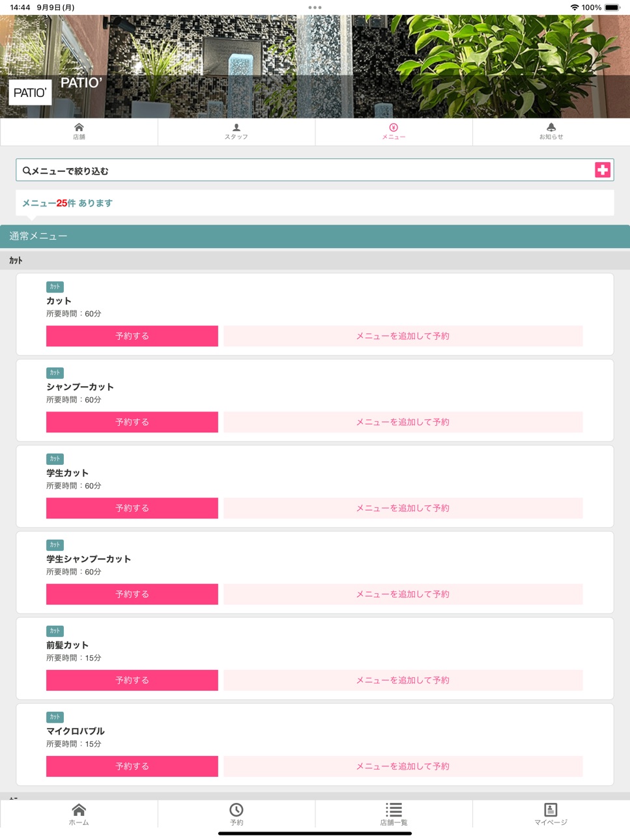Reserve the 前髪カット menu
Screen dimensions: 630x840
coord(132,680)
